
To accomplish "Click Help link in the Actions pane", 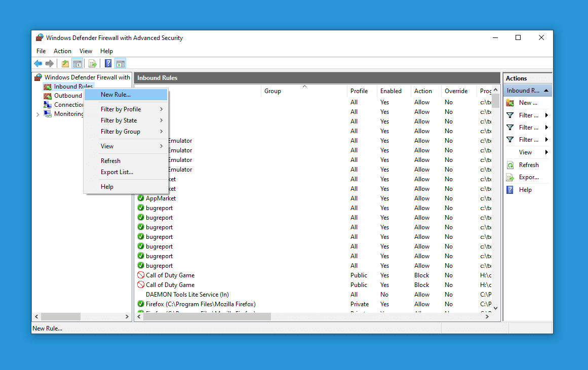I will pyautogui.click(x=525, y=190).
